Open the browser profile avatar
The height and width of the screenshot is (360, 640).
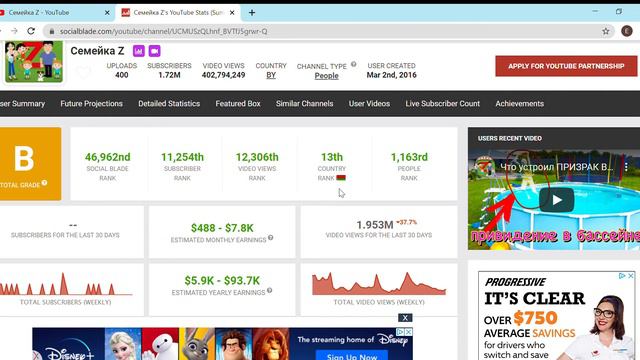(x=627, y=31)
